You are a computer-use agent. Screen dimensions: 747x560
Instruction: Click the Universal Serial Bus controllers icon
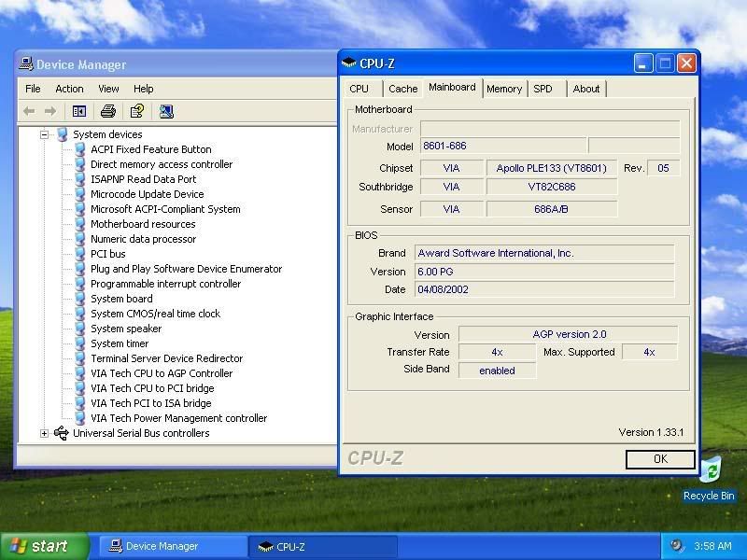62,433
